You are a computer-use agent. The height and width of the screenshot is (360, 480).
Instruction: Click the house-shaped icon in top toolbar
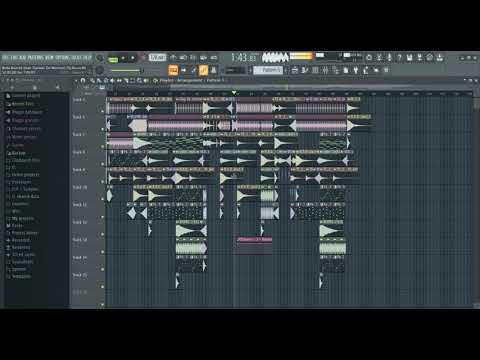(x=430, y=58)
